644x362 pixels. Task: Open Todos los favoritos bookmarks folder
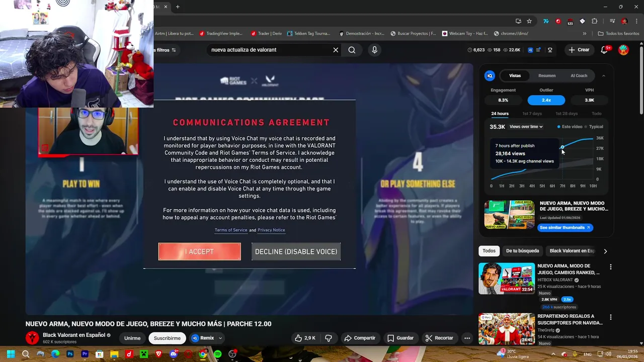619,34
